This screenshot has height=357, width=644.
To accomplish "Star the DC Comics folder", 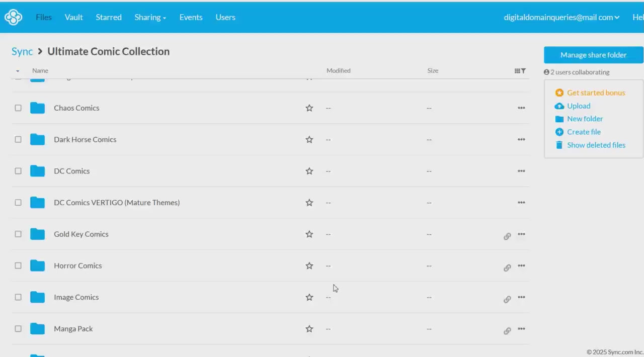I will [x=309, y=171].
